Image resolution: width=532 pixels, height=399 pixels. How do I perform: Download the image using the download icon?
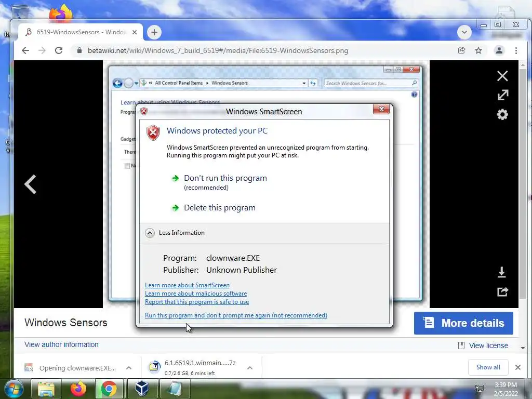502,272
